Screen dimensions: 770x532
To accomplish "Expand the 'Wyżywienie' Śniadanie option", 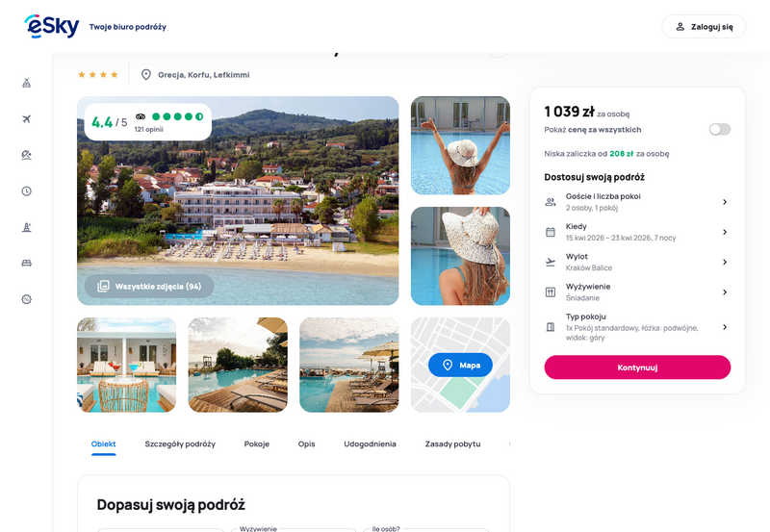I will (637, 292).
